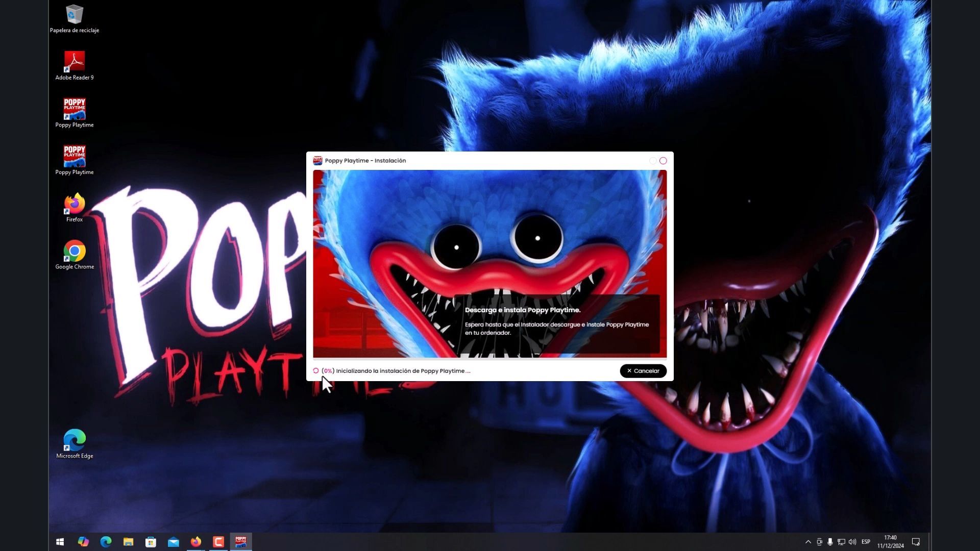Select the Microsoft Edge desktop shortcut
The height and width of the screenshot is (551, 980).
click(x=75, y=444)
